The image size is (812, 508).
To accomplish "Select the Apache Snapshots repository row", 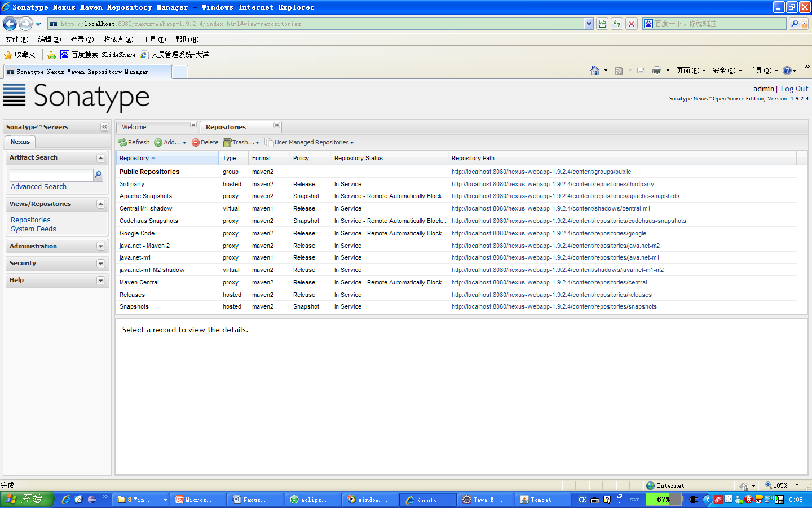I will point(456,196).
